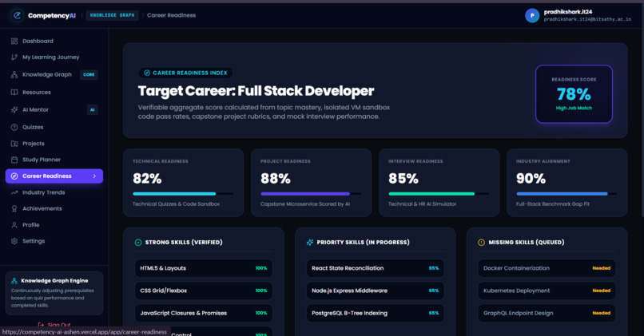This screenshot has height=336, width=644.
Task: Open Dashboard from the sidebar
Action: [54, 41]
